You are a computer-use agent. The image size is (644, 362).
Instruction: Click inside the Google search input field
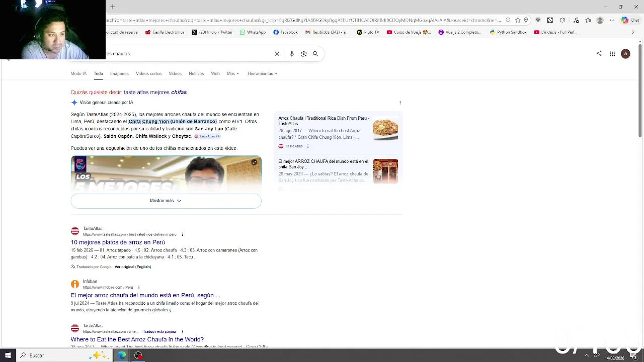189,54
